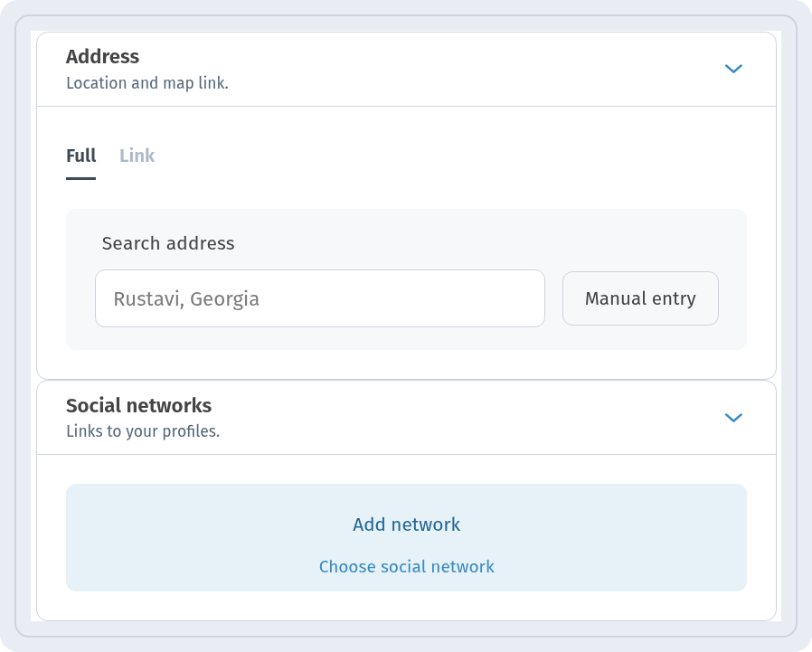The image size is (812, 652).
Task: Click the Manual entry button
Action: point(640,298)
